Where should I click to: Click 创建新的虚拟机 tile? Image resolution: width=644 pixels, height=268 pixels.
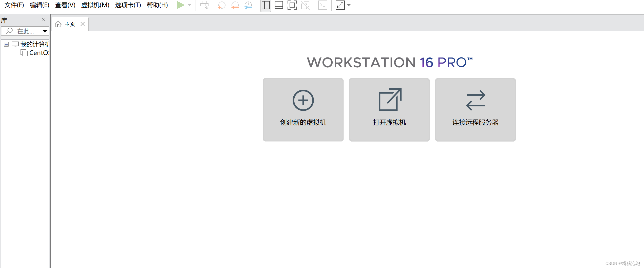pyautogui.click(x=303, y=110)
